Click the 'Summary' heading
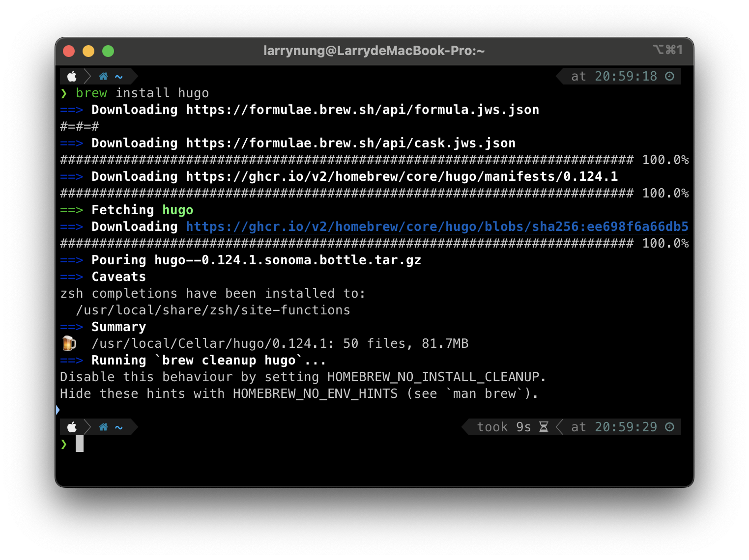This screenshot has height=560, width=749. [119, 327]
